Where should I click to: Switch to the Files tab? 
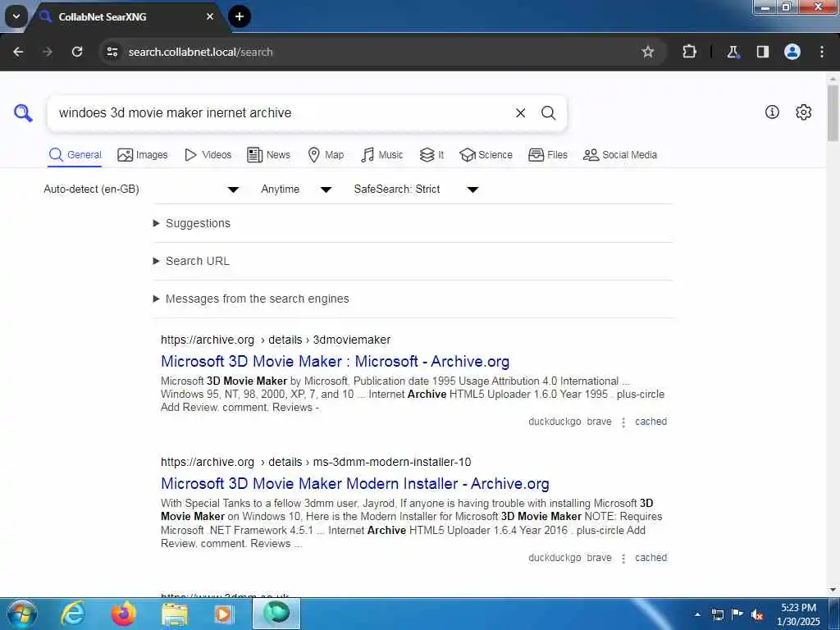point(547,155)
